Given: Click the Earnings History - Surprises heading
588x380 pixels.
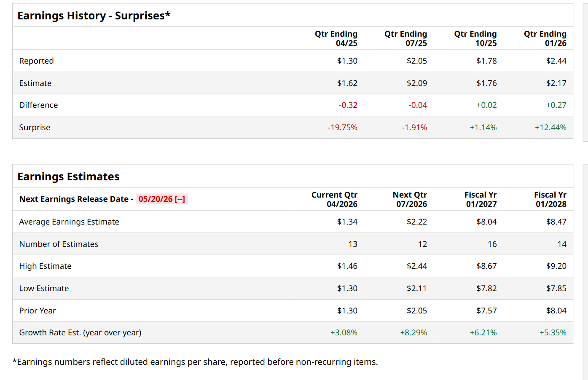Looking at the screenshot, I should pyautogui.click(x=94, y=16).
